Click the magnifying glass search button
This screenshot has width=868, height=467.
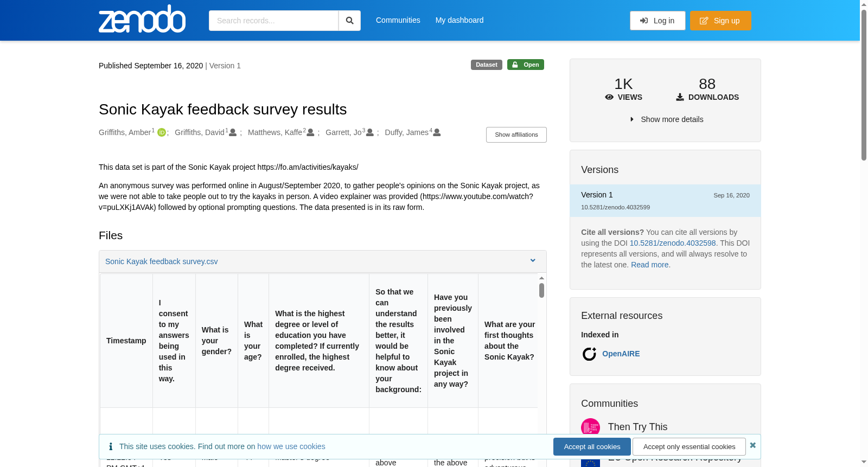click(350, 21)
